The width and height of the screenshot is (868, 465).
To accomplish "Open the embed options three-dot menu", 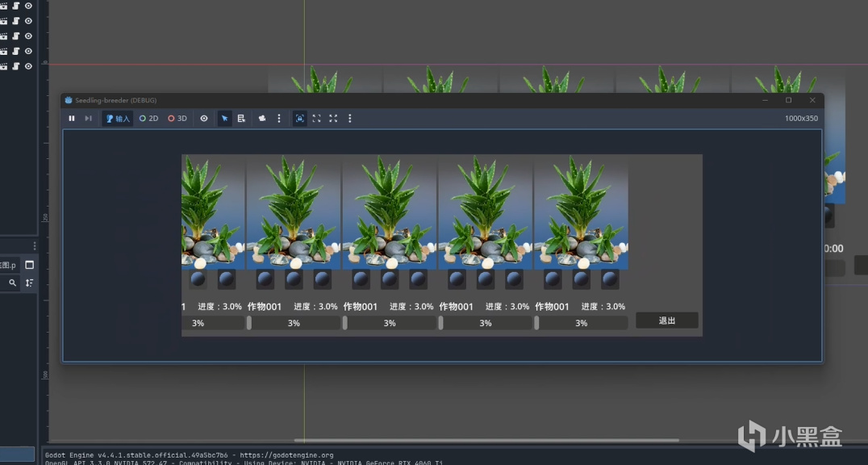I will pyautogui.click(x=350, y=119).
